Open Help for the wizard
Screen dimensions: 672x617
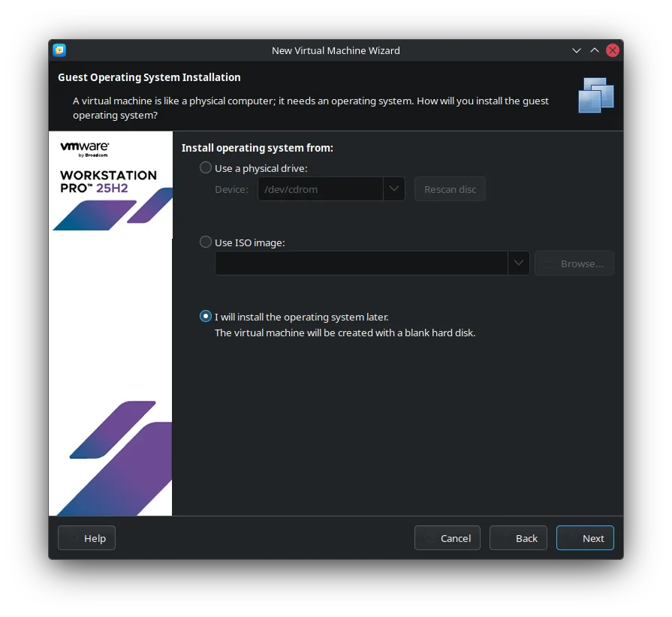(86, 538)
